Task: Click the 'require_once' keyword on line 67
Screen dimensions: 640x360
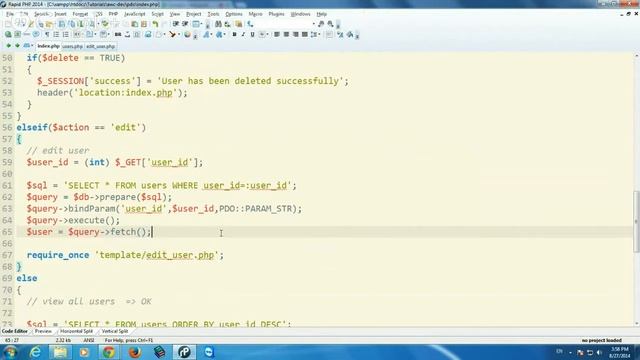Action: tap(58, 255)
